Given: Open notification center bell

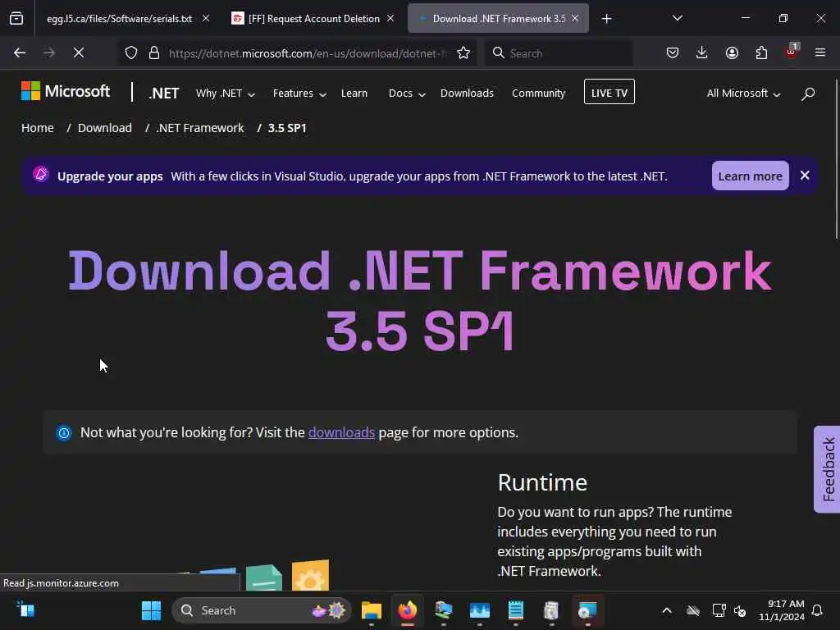Looking at the screenshot, I should (x=818, y=610).
